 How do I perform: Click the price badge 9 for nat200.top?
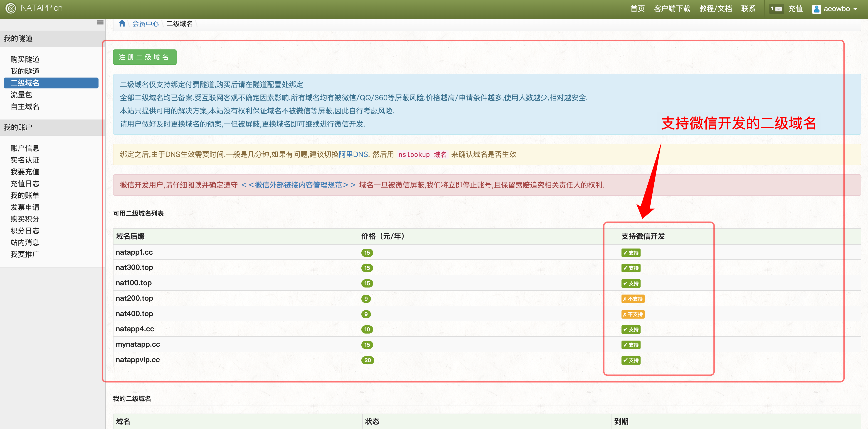point(366,299)
